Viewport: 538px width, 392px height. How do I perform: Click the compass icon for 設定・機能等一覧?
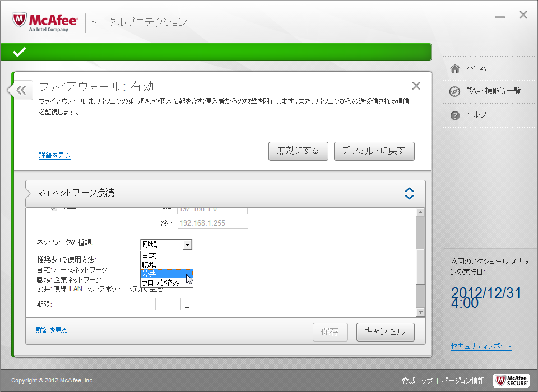tap(455, 92)
